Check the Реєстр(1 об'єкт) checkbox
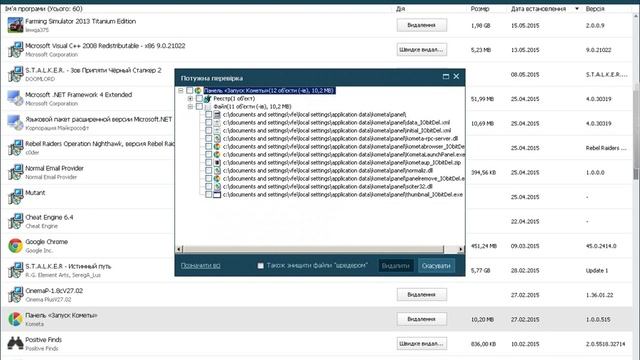640x360 pixels. click(x=199, y=98)
